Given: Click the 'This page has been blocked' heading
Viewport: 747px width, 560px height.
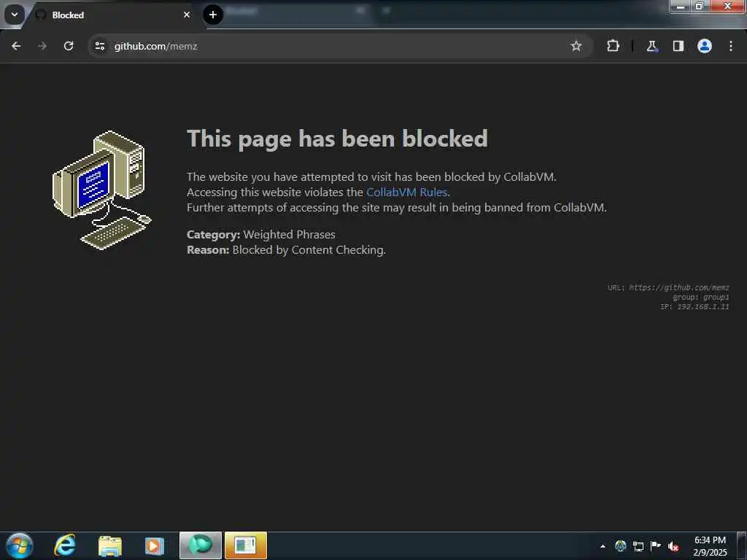Looking at the screenshot, I should 337,139.
